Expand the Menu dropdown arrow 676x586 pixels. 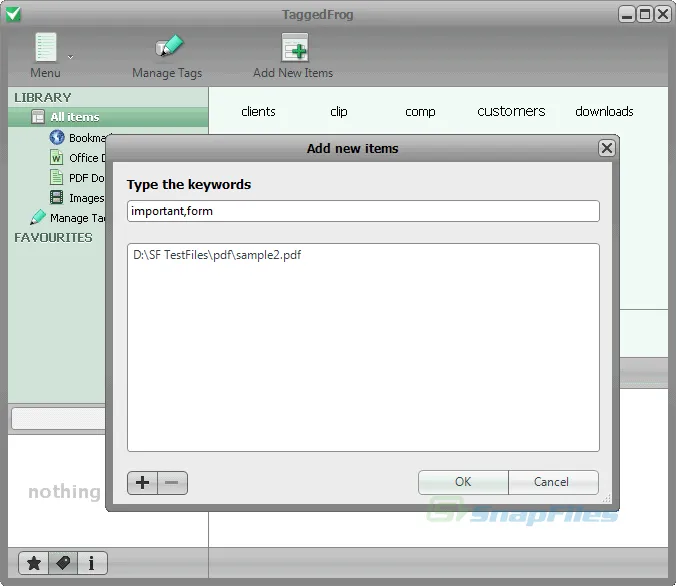coord(70,57)
